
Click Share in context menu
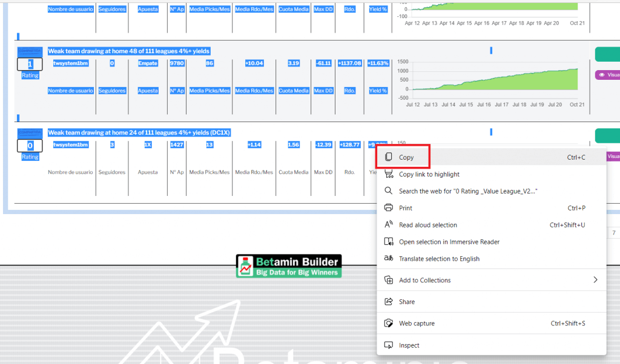(x=491, y=302)
